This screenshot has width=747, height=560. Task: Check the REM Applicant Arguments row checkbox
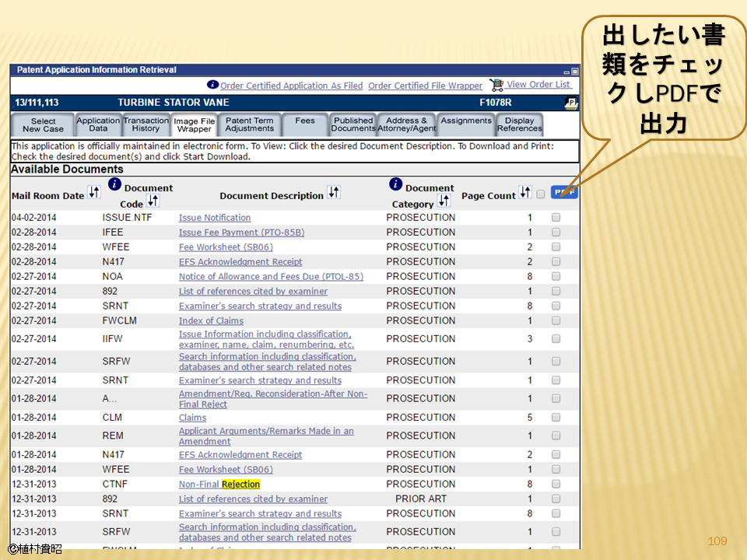(556, 436)
